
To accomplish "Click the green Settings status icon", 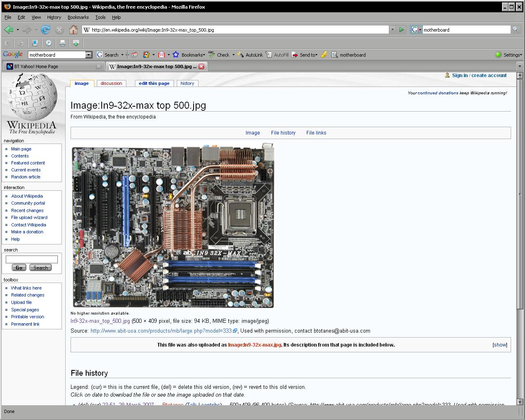I will (498, 55).
